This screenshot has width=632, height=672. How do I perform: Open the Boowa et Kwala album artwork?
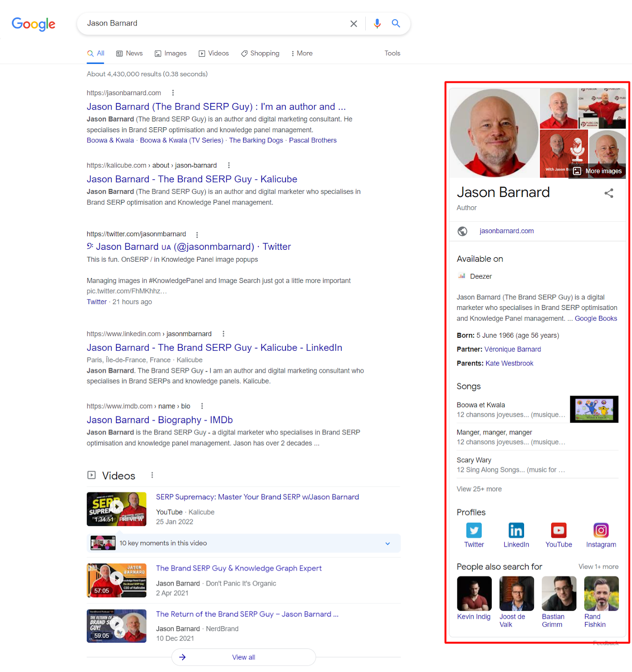[594, 409]
